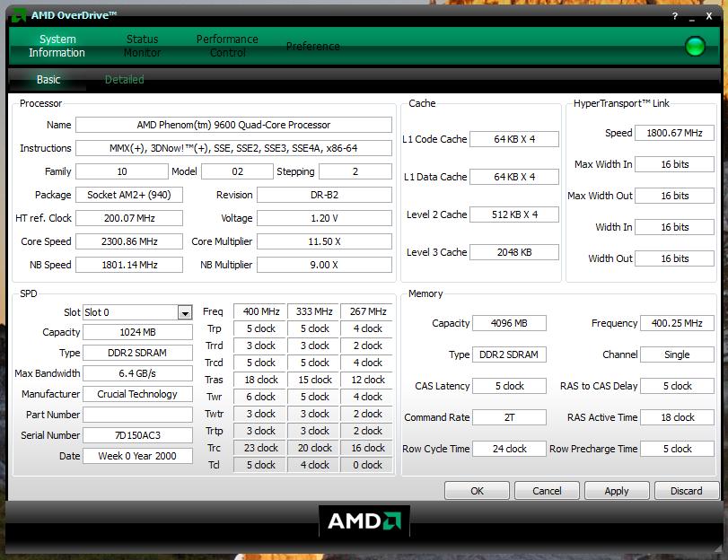Switch to the System Information tab
The width and height of the screenshot is (728, 560).
57,46
